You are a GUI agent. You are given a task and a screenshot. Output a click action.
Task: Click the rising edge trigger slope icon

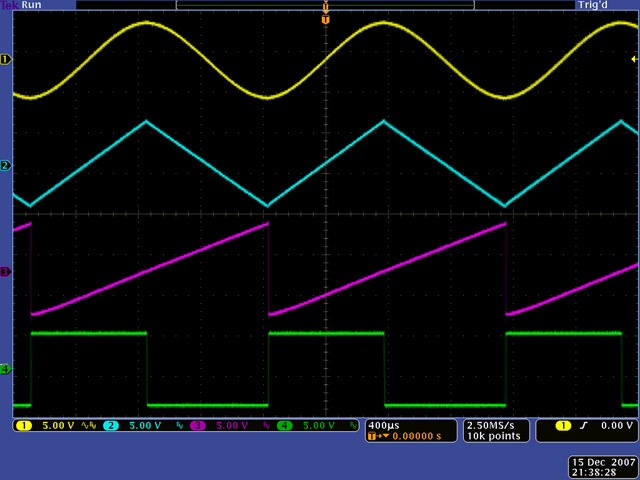click(x=582, y=426)
